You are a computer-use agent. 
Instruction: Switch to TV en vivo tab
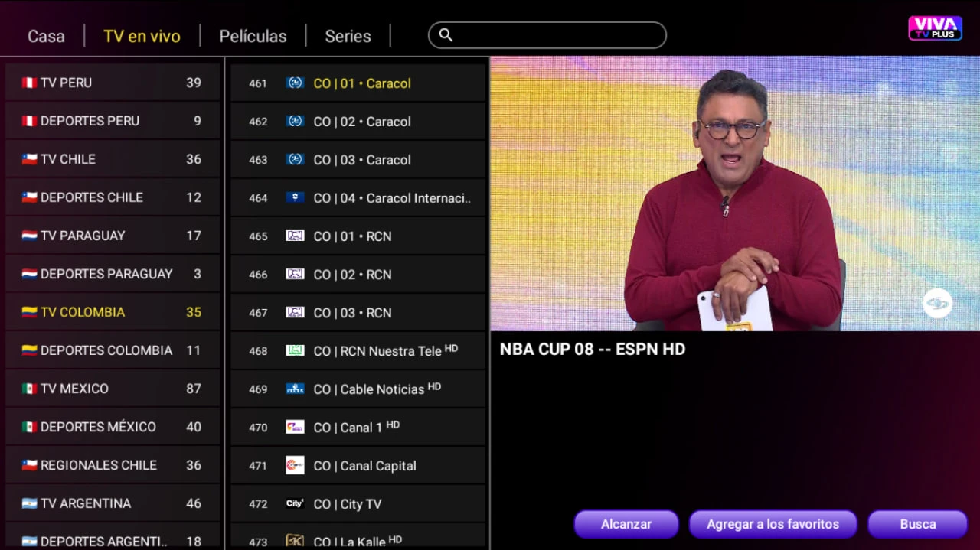pyautogui.click(x=142, y=36)
